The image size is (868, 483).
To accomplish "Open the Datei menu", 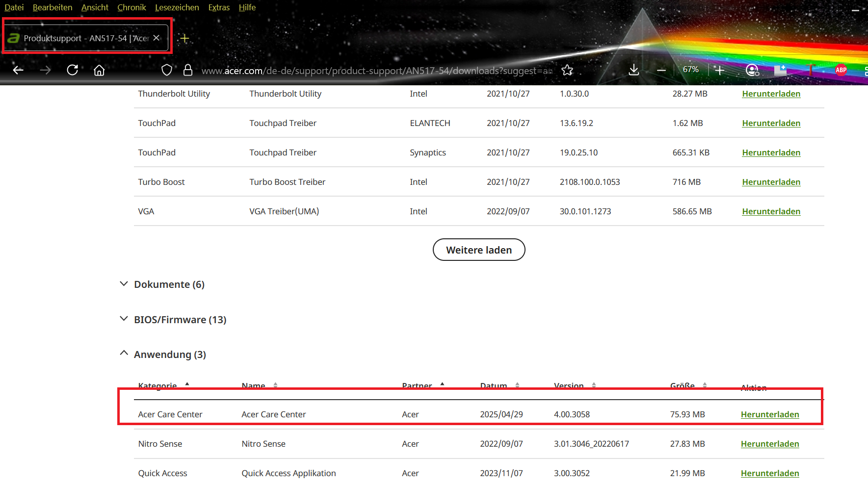I will [14, 7].
